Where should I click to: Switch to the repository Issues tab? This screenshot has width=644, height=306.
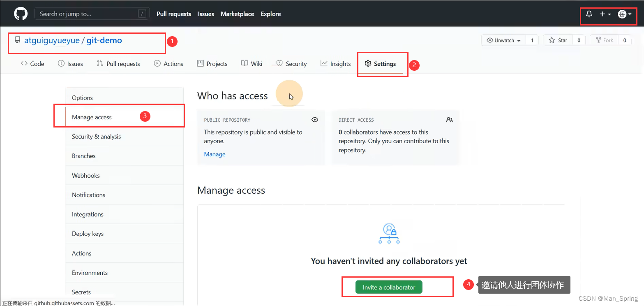click(70, 64)
